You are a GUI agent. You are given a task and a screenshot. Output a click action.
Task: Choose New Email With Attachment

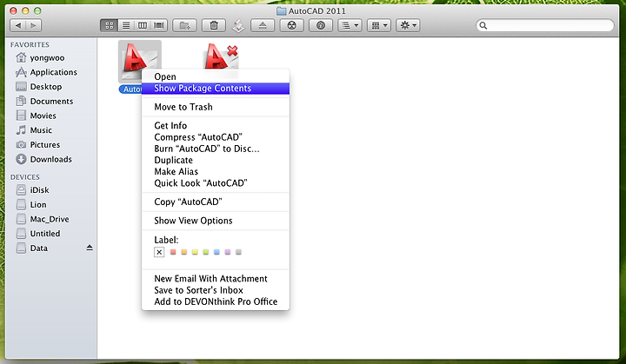coord(216,279)
